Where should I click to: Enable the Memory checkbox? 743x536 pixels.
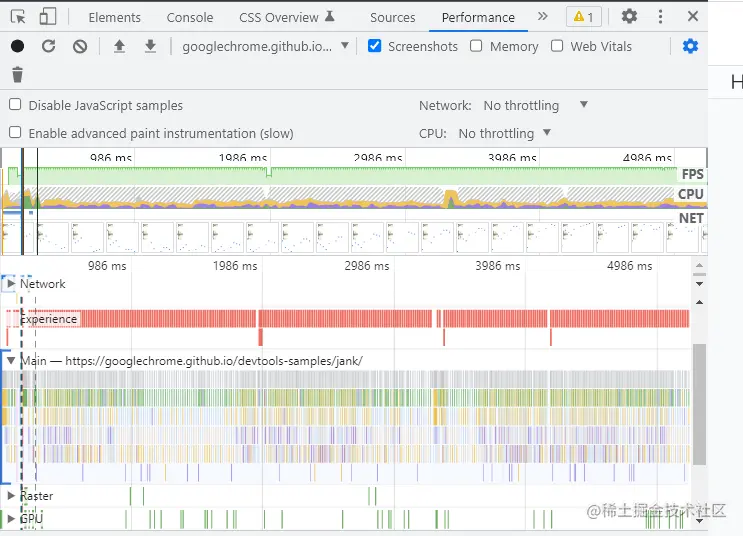[x=476, y=46]
